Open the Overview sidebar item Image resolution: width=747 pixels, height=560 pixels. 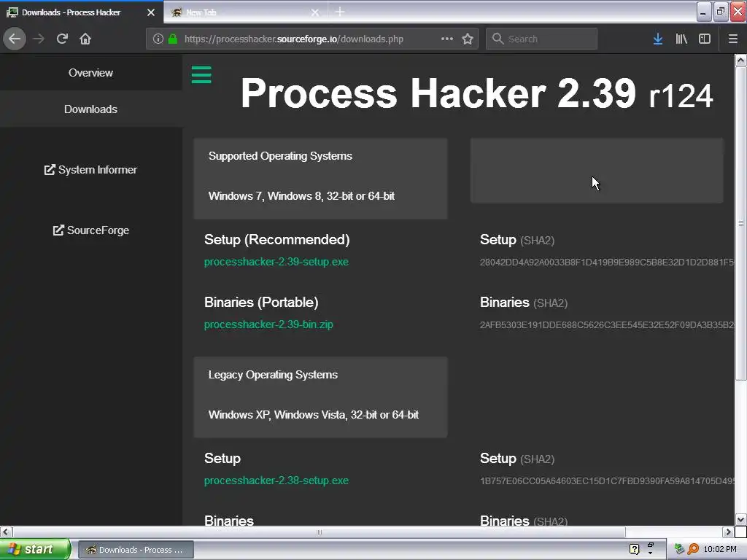(x=90, y=73)
